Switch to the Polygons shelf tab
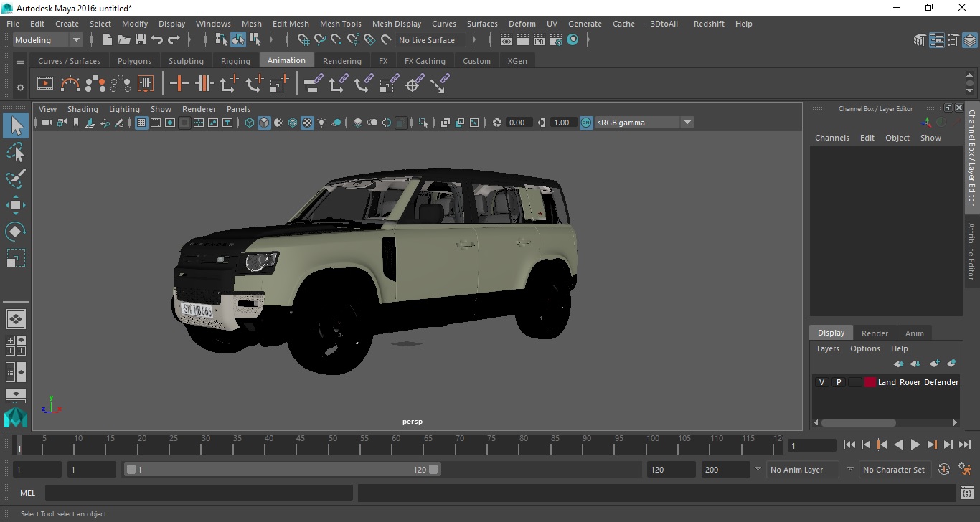This screenshot has width=980, height=522. click(134, 61)
